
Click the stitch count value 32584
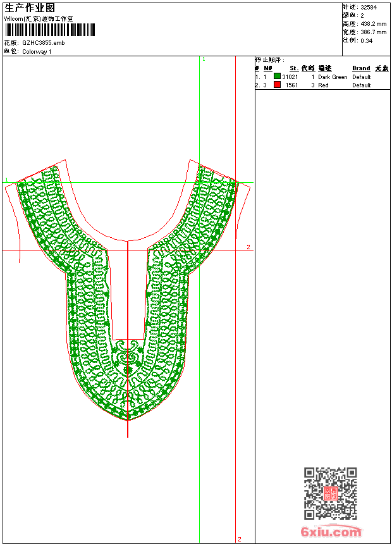[x=369, y=7]
